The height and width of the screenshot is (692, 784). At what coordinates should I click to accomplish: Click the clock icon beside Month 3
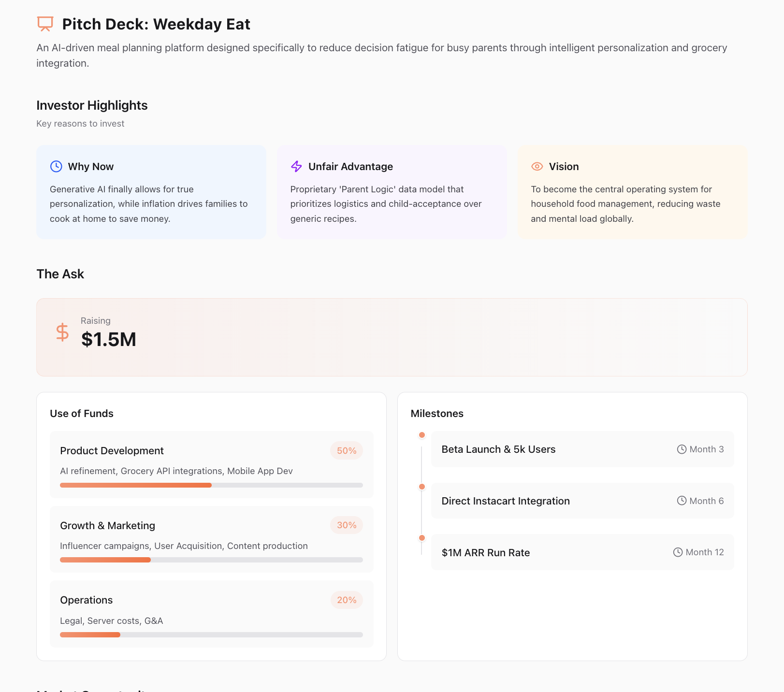[682, 449]
